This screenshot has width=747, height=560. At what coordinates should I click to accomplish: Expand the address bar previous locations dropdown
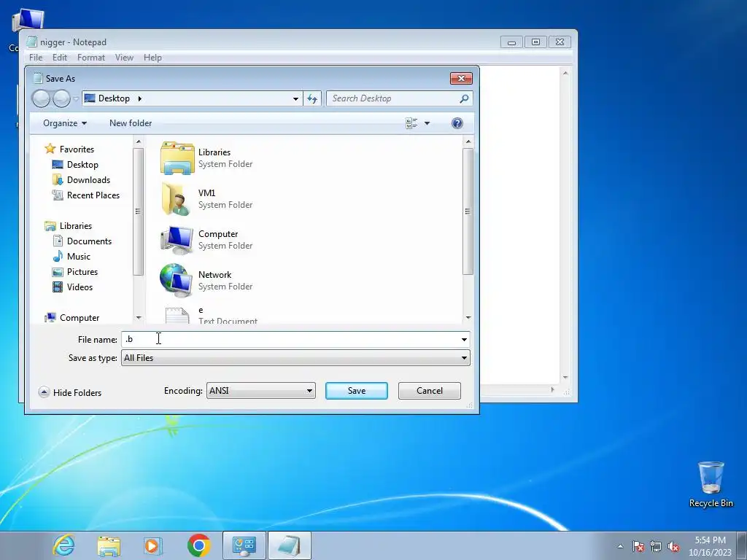pos(295,98)
